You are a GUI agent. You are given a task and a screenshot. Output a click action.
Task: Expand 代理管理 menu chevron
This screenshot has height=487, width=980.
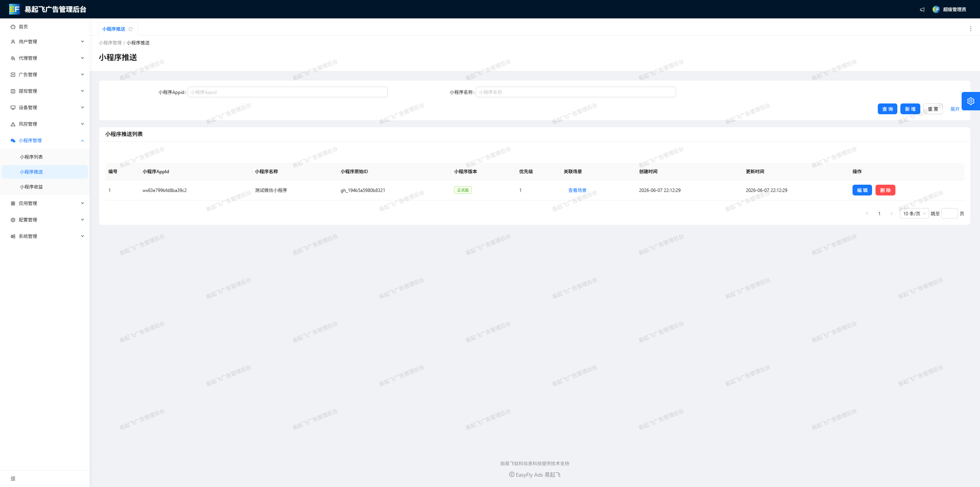[x=82, y=58]
